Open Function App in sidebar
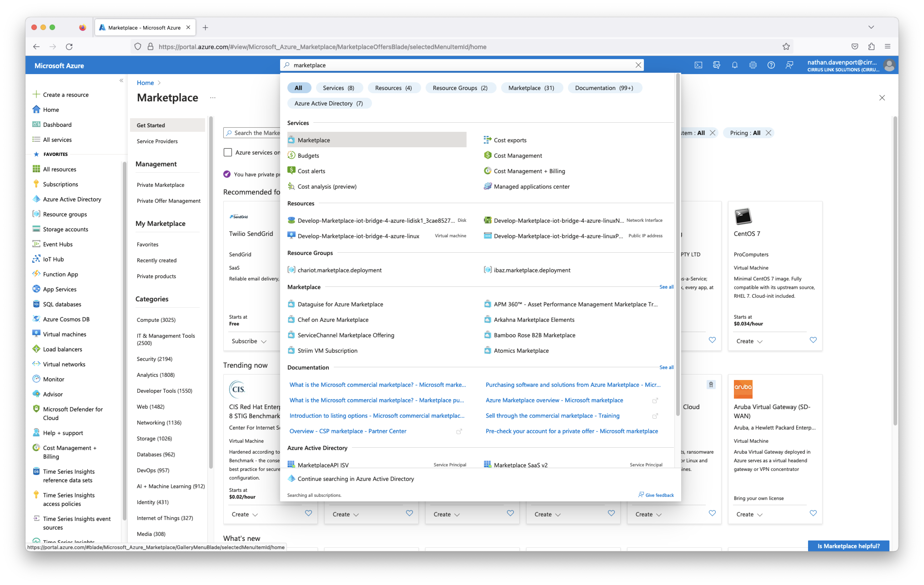This screenshot has width=924, height=585. [60, 274]
